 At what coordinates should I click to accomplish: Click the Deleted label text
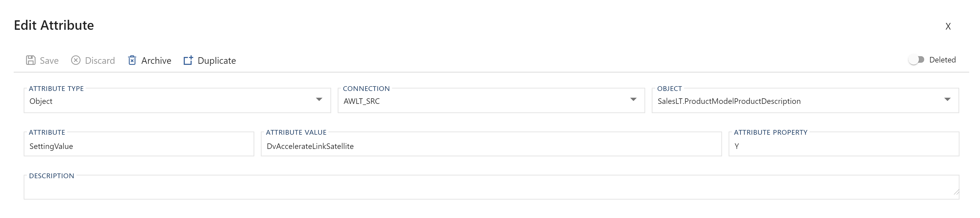(942, 60)
